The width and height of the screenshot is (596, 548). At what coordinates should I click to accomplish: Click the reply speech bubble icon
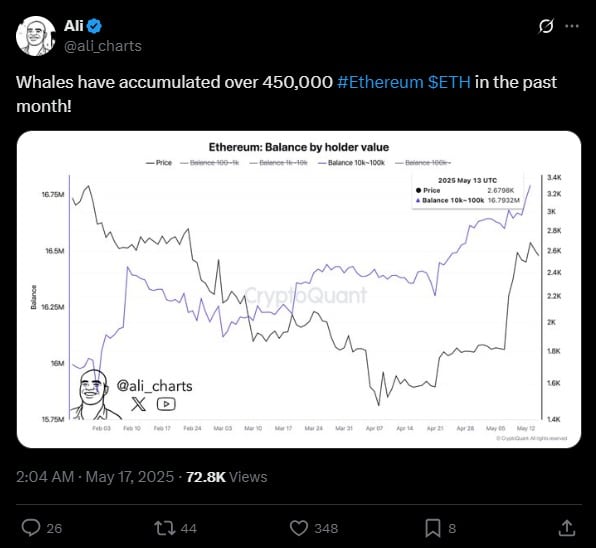click(31, 528)
